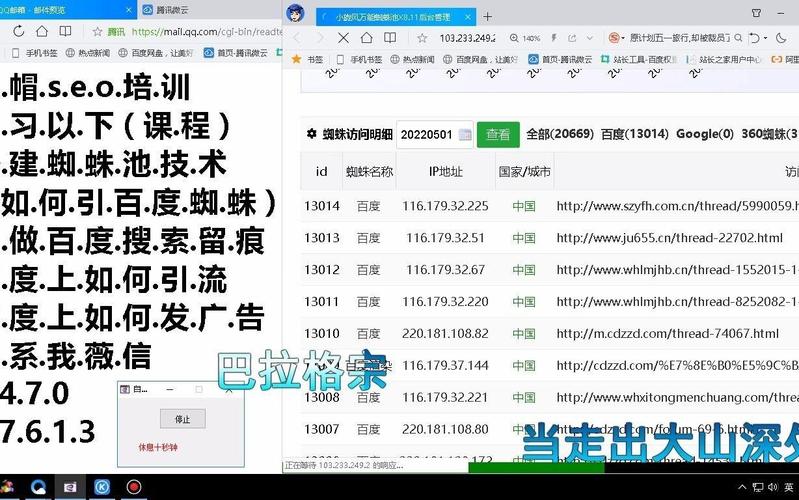
Task: Open reading mode icon in right browser
Action: coord(390,38)
